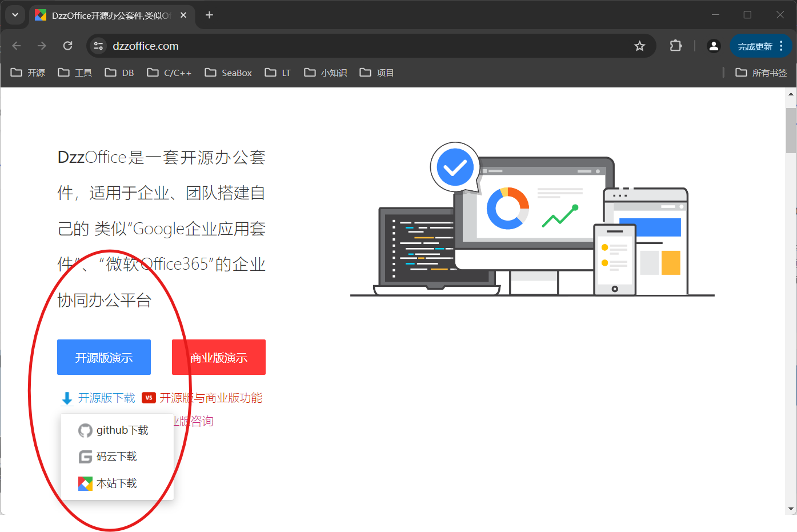Go back to previous page
Screen dimensions: 797x532
coord(17,46)
